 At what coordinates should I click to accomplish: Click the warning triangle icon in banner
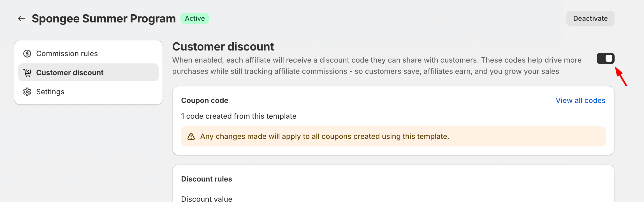pyautogui.click(x=191, y=136)
